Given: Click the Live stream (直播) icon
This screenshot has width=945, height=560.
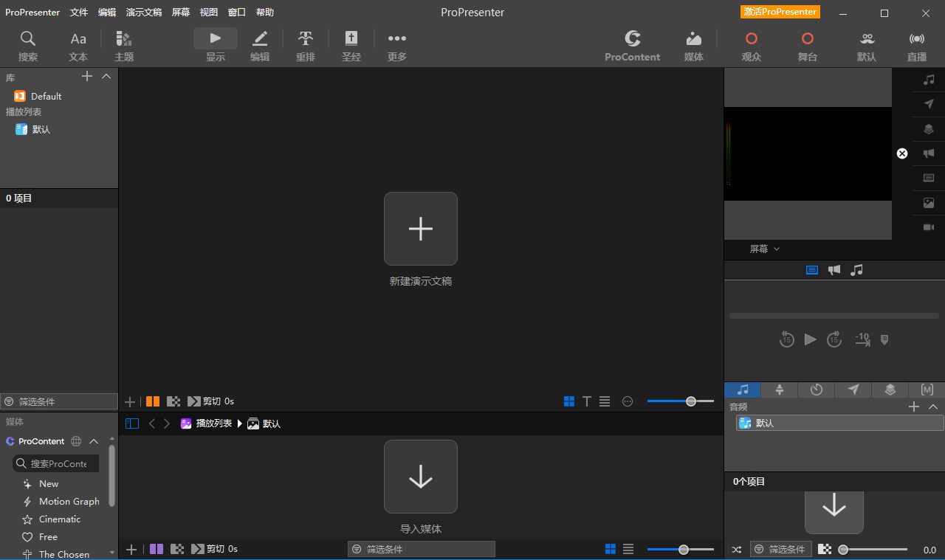Looking at the screenshot, I should tap(916, 46).
